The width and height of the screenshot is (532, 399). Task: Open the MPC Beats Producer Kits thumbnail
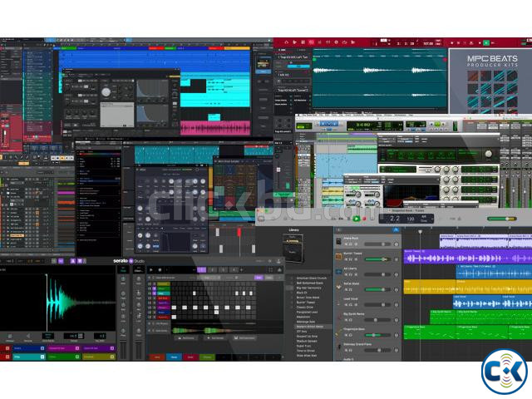[490, 81]
